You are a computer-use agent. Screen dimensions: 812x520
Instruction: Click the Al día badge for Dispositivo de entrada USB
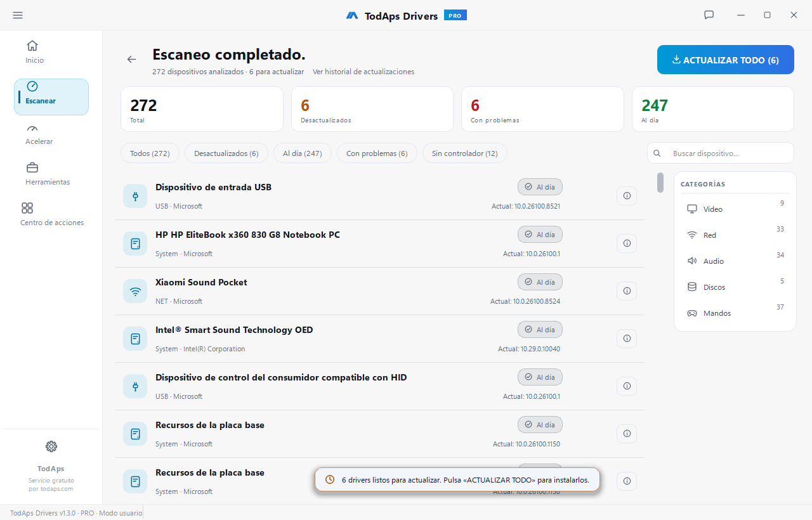[540, 187]
